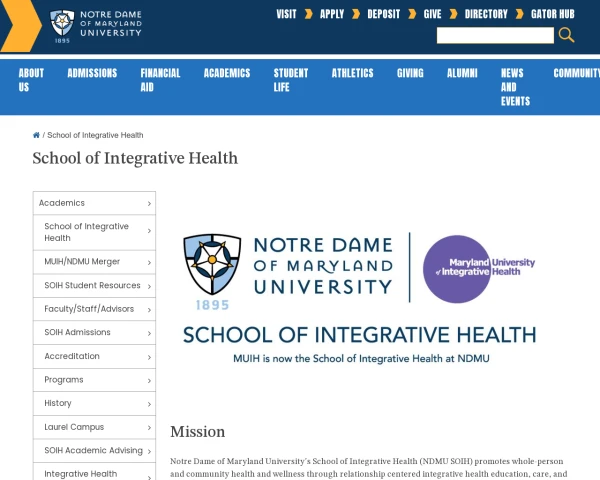Open the Giving menu

(x=410, y=73)
